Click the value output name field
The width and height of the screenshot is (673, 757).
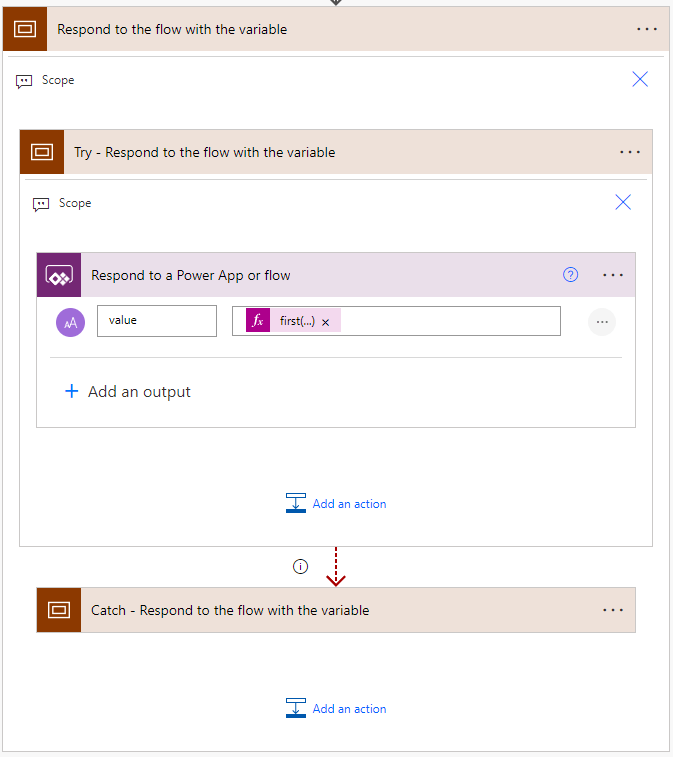[x=156, y=321]
